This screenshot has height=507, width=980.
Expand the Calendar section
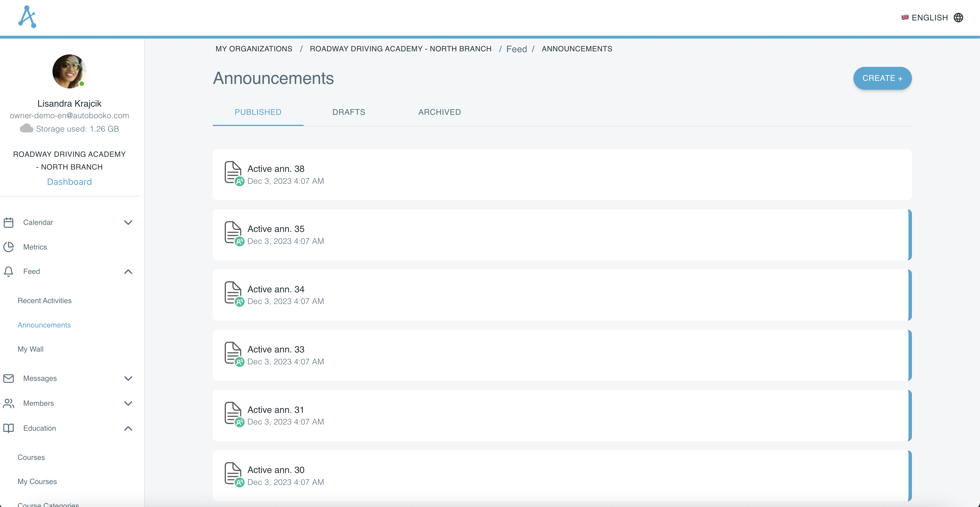tap(128, 222)
